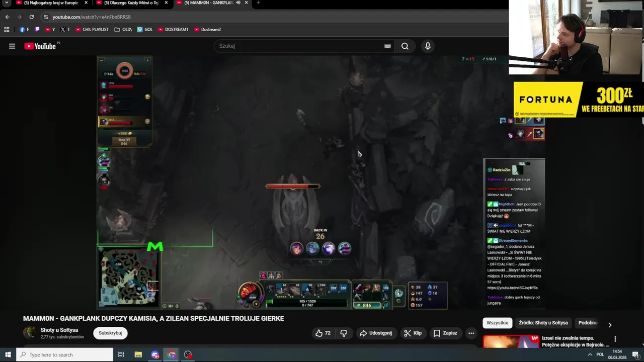The width and height of the screenshot is (644, 362).
Task: Open the YouTube hamburger guide menu
Action: tap(12, 46)
